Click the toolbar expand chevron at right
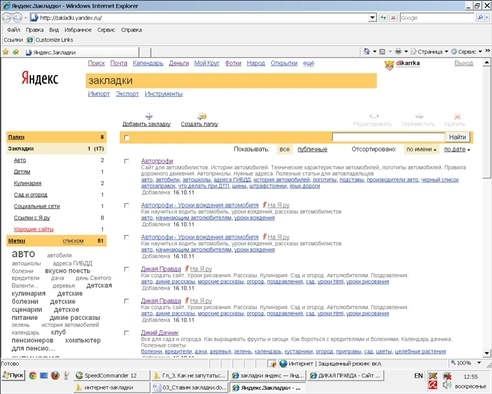The height and width of the screenshot is (394, 492). [x=487, y=51]
